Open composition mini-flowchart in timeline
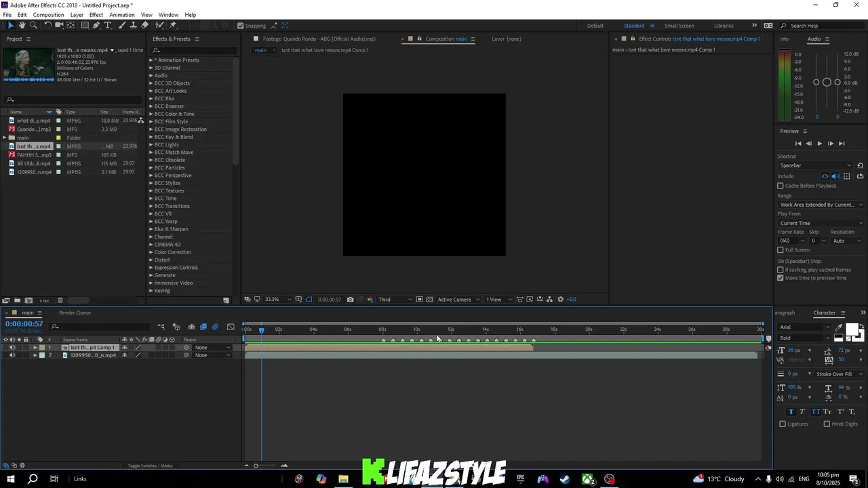Screen dimensions: 868x488 click(x=161, y=327)
